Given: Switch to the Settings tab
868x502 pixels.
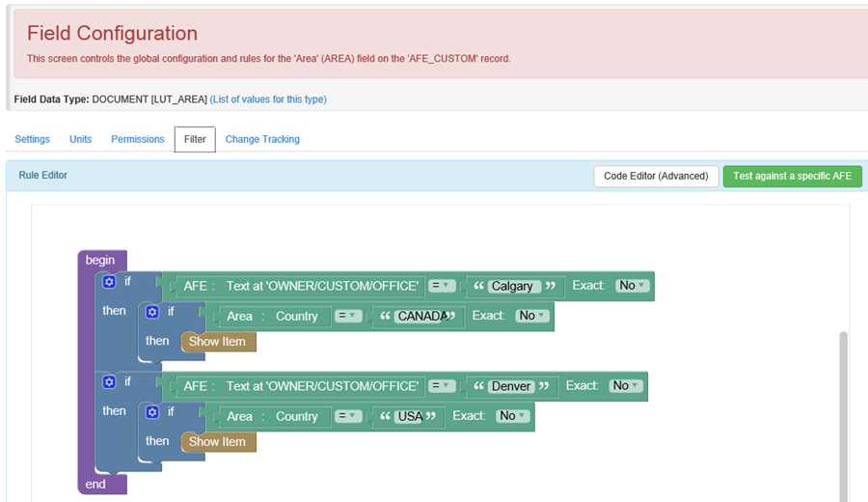Looking at the screenshot, I should [x=32, y=139].
